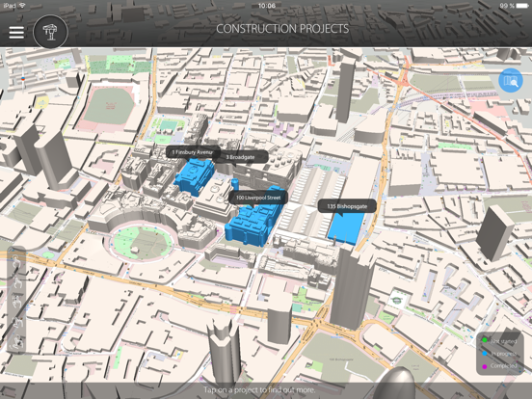Tap the middle gesture hint icon in sidebar
532x399 pixels.
tap(16, 301)
